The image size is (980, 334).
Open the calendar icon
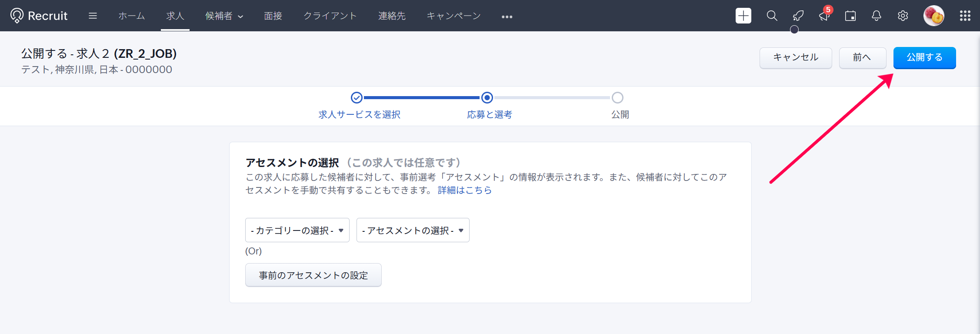[x=850, y=16]
